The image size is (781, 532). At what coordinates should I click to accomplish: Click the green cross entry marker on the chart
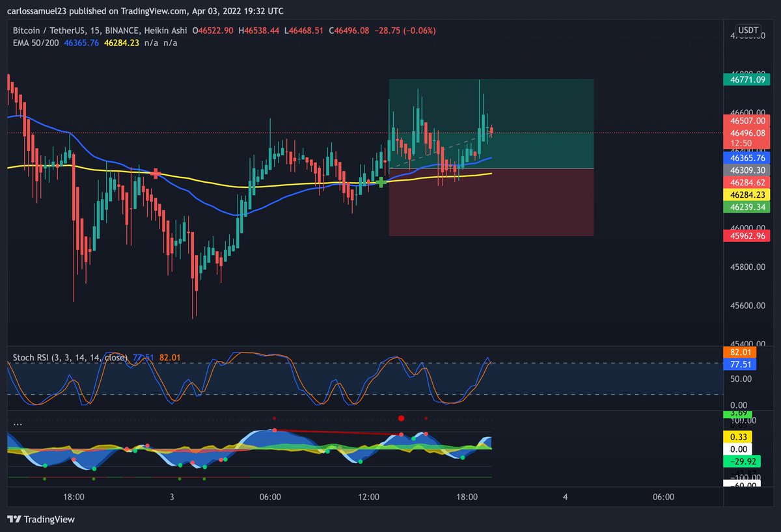[381, 181]
